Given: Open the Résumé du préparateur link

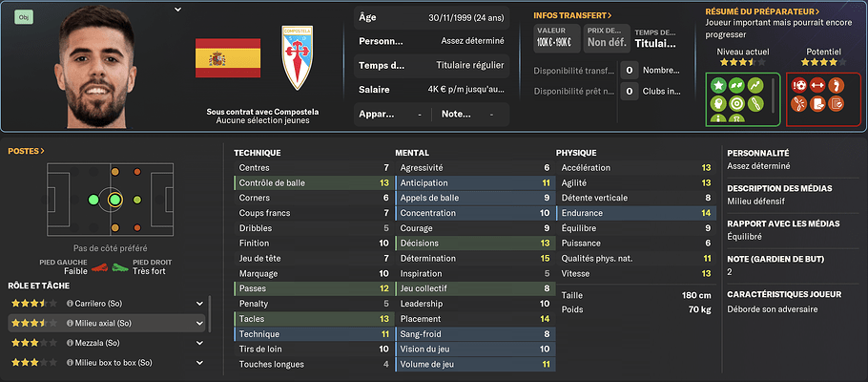Looking at the screenshot, I should pyautogui.click(x=762, y=11).
